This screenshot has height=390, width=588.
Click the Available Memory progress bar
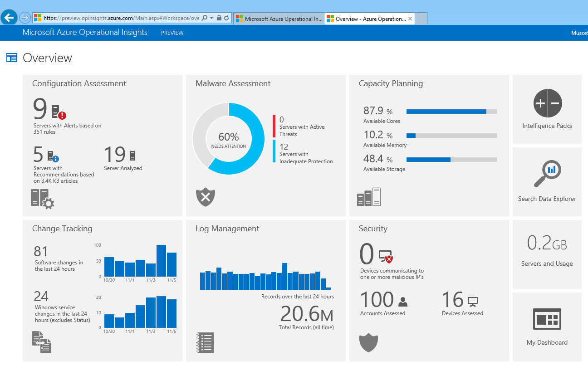(x=452, y=136)
